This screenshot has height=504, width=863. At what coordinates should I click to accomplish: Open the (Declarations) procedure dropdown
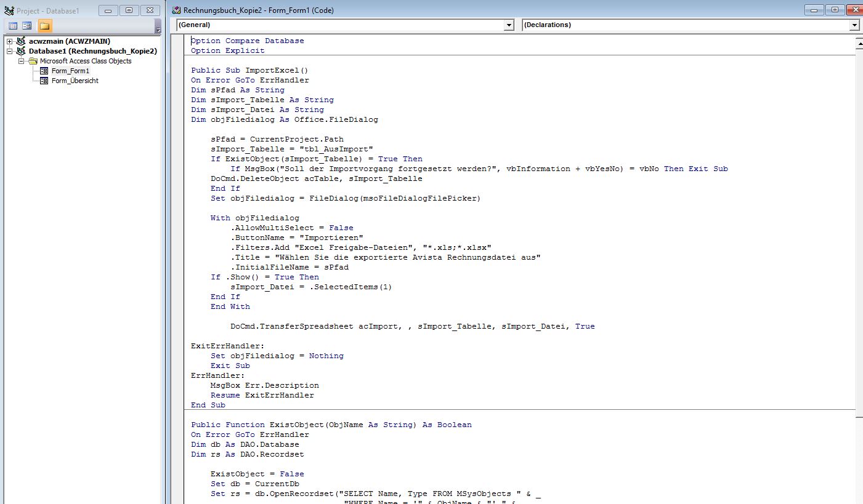click(854, 25)
